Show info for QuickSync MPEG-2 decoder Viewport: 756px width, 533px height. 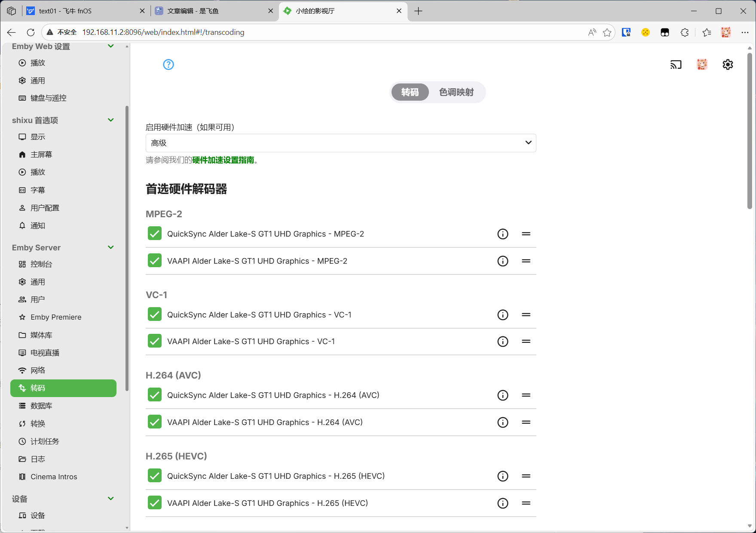[502, 234]
